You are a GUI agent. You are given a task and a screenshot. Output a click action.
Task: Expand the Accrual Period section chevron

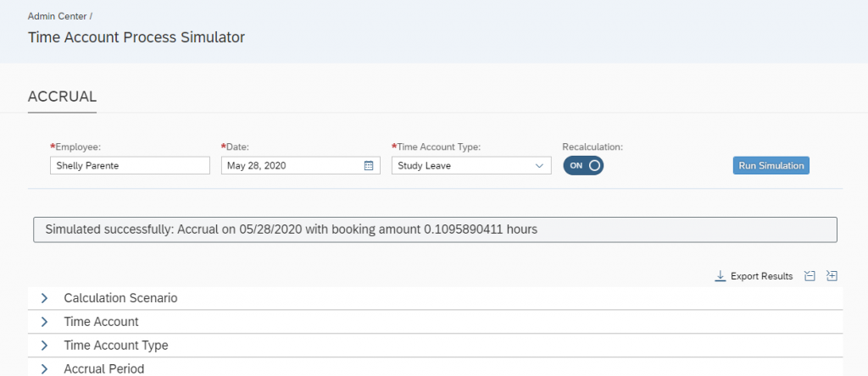click(x=45, y=369)
